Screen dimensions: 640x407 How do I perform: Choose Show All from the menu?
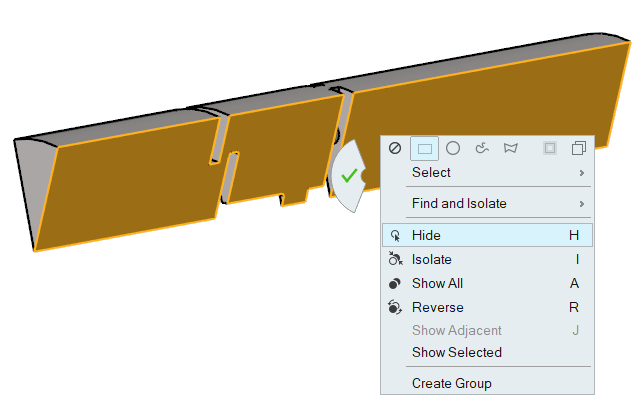(487, 283)
